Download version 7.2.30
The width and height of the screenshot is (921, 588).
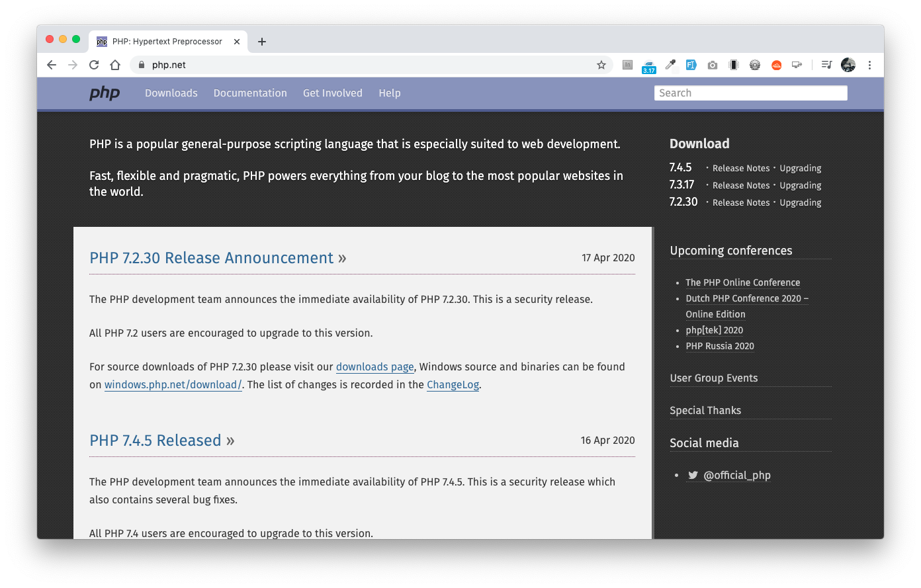[x=683, y=202]
